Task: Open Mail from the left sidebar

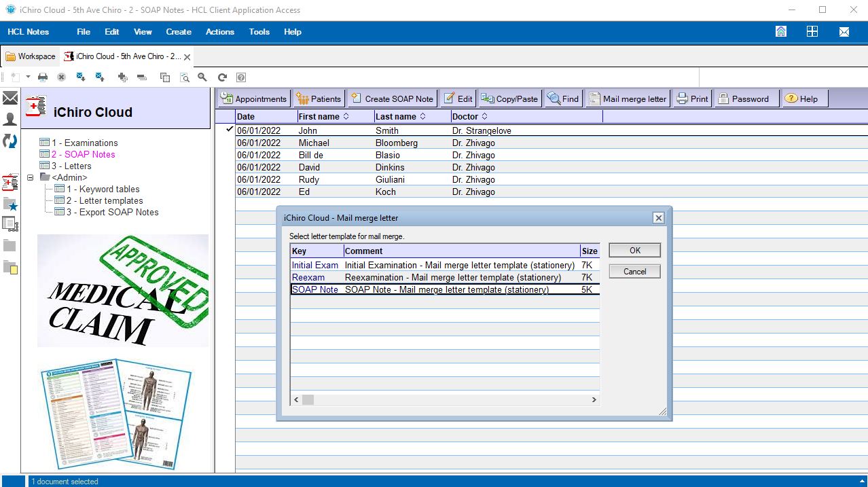Action: click(x=10, y=98)
